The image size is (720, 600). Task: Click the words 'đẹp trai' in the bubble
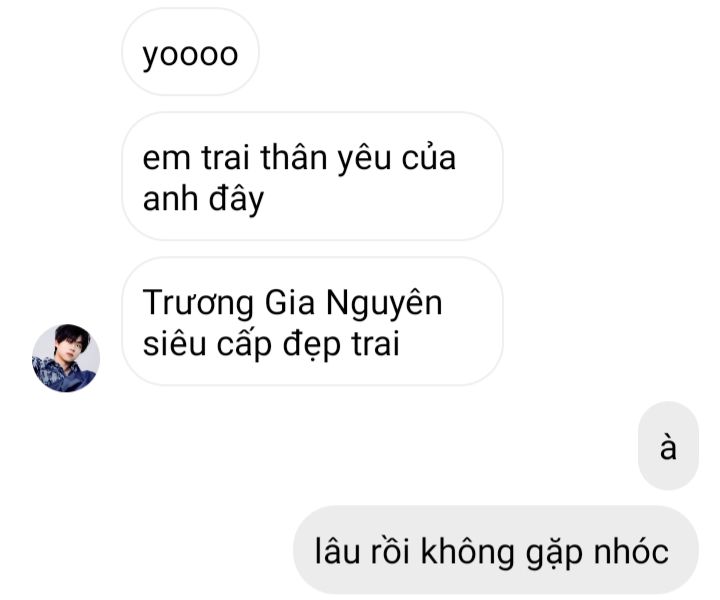point(341,344)
